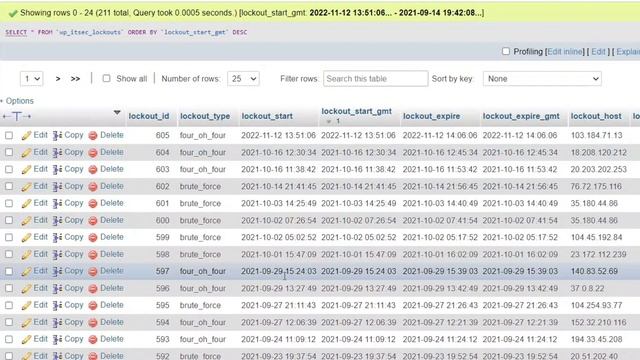Click the pencil Edit icon for row 605
The width and height of the screenshot is (640, 360).
click(27, 136)
